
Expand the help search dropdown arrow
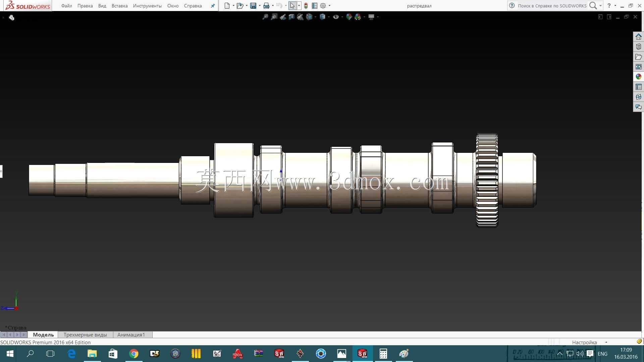[600, 6]
